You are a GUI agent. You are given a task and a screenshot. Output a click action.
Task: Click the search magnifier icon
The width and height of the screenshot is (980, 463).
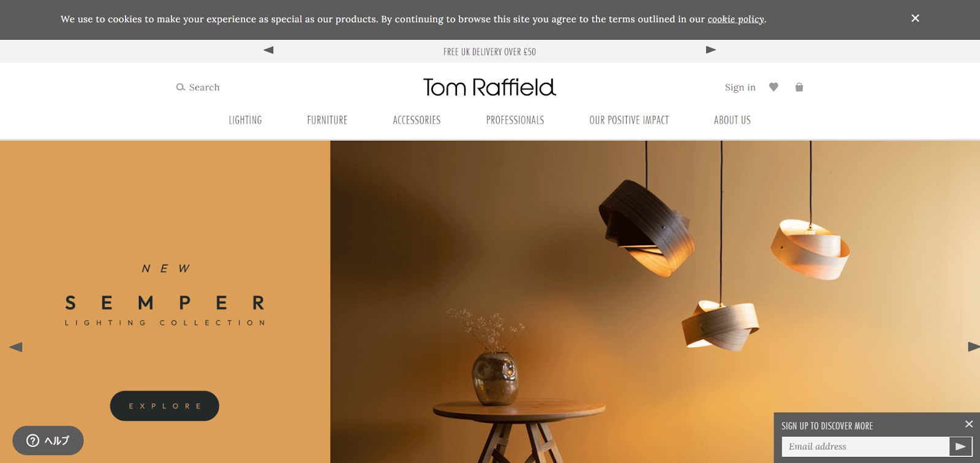tap(181, 87)
